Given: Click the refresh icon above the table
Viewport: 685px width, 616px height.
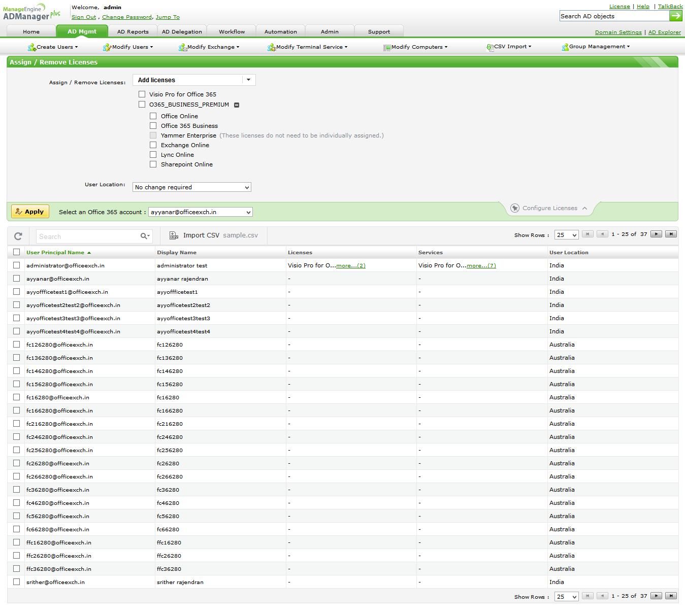Looking at the screenshot, I should click(x=18, y=236).
